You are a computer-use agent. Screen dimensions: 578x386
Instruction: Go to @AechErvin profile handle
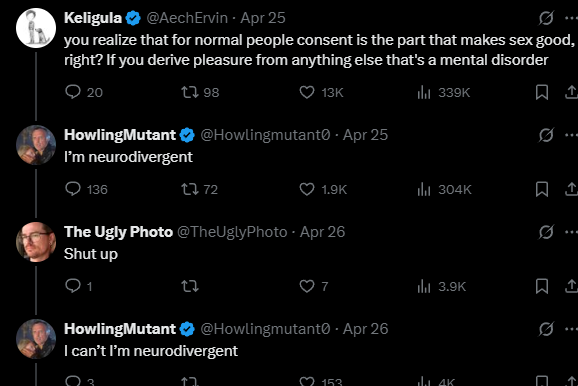click(x=187, y=18)
